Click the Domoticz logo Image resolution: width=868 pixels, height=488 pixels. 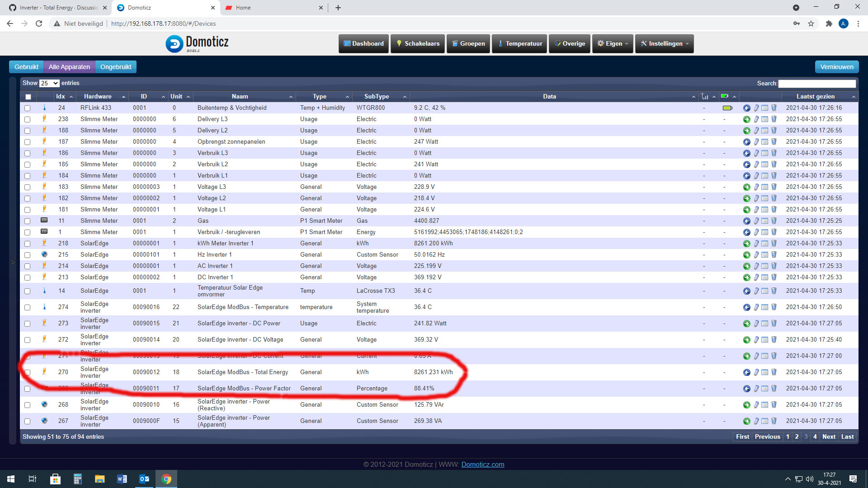click(197, 43)
